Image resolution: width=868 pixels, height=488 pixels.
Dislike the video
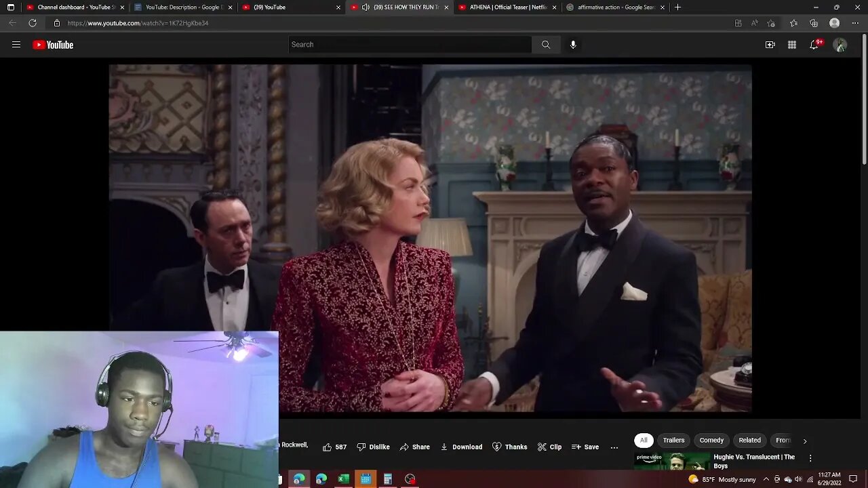coord(374,447)
